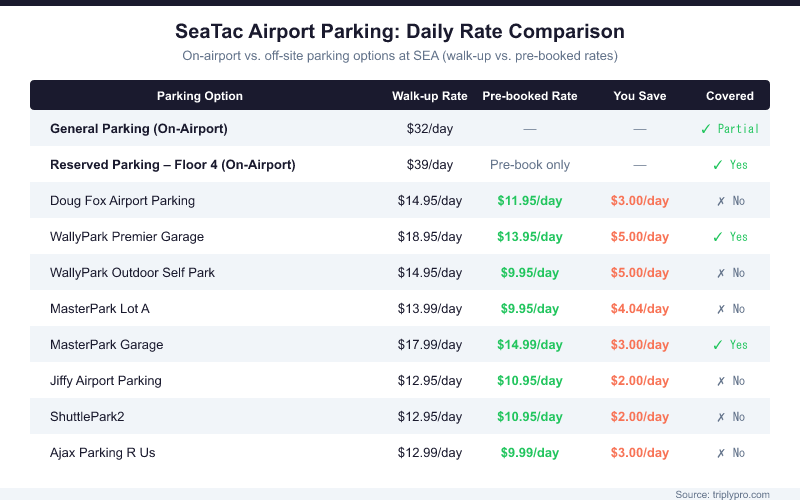
Task: Click the Covered column header
Action: pos(730,96)
